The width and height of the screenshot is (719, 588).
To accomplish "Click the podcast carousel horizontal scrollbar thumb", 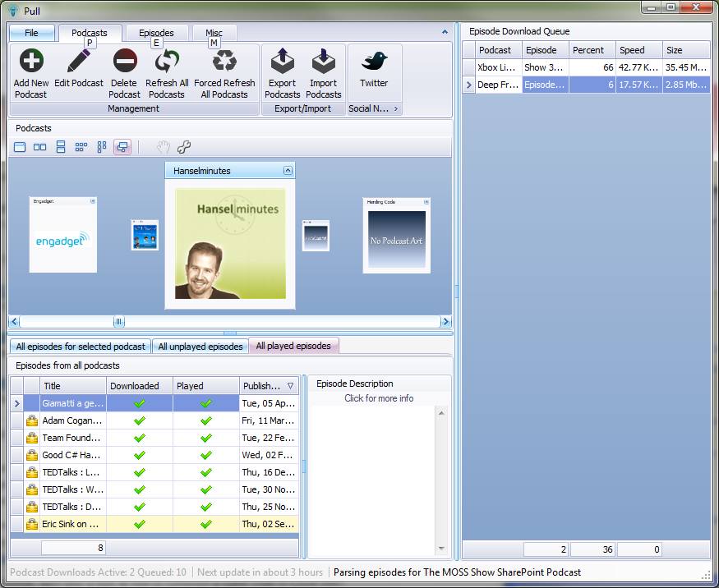I will (x=118, y=322).
